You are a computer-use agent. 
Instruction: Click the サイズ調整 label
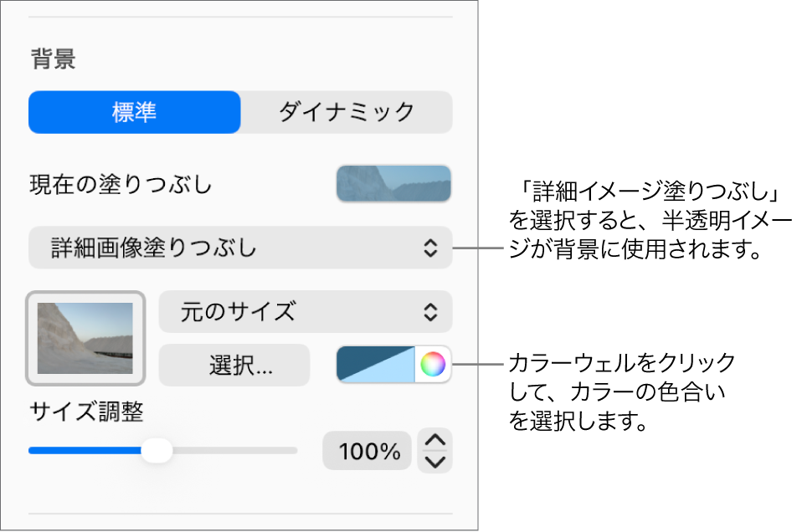click(x=86, y=412)
